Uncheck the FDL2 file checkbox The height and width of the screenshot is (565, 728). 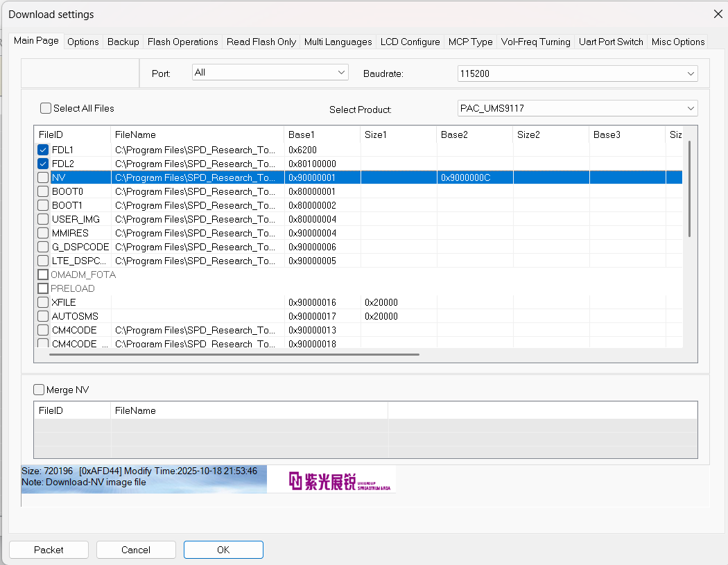tap(44, 164)
